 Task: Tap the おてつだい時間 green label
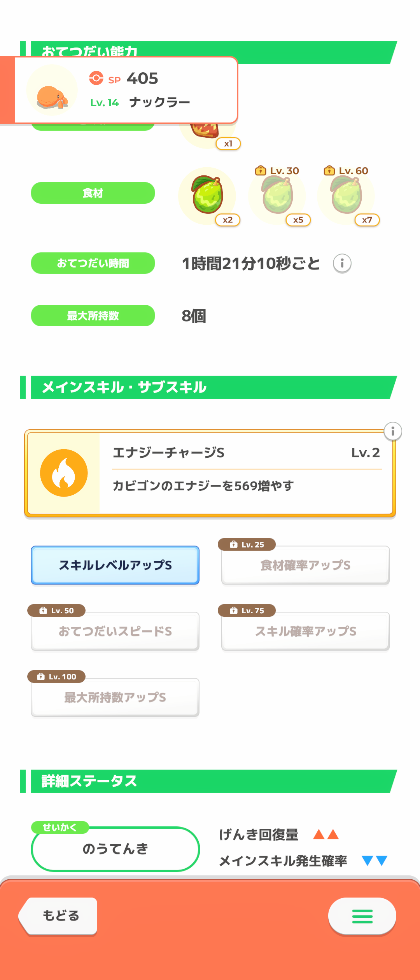tap(93, 263)
